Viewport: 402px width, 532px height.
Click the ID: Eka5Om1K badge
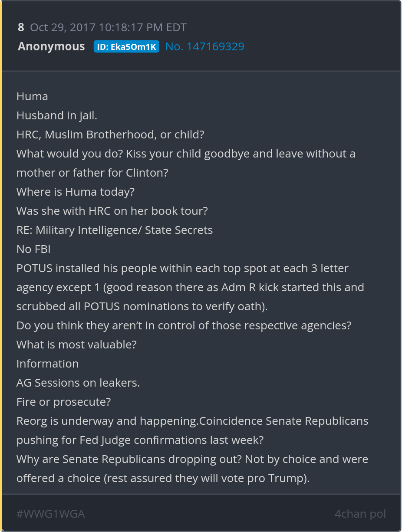pyautogui.click(x=126, y=47)
